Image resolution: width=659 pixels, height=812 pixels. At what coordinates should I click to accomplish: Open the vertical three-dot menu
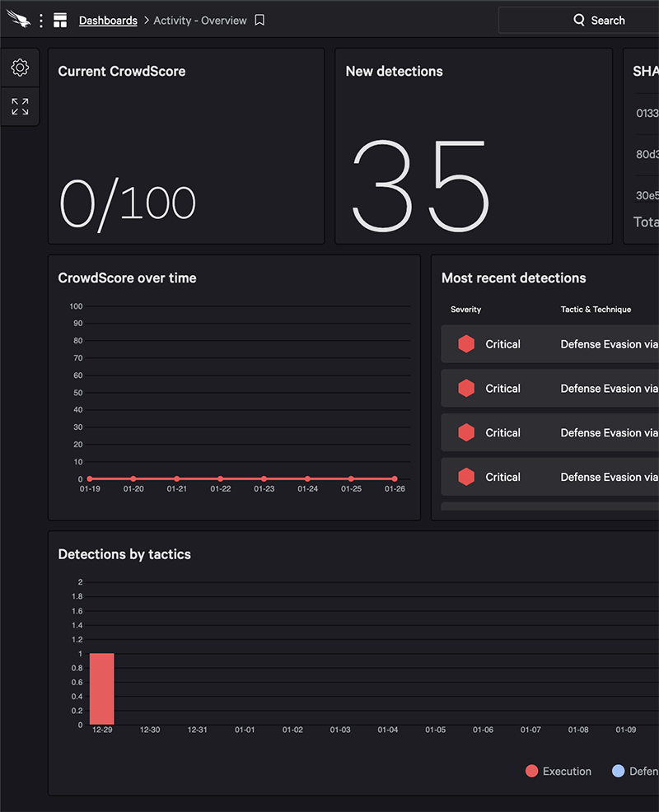tap(41, 21)
